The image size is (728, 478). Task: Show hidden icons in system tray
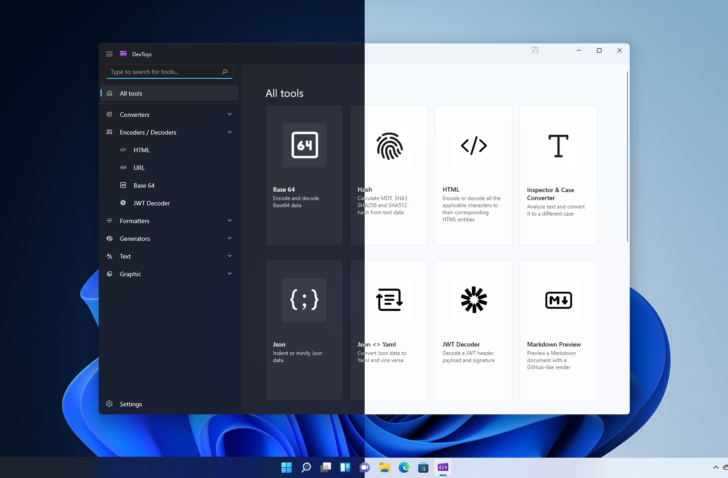click(x=715, y=467)
